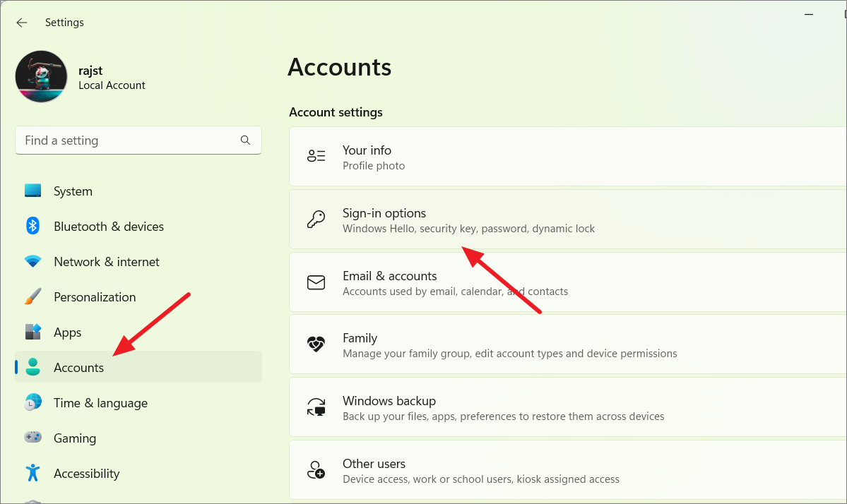847x504 pixels.
Task: Select the System gear icon in sidebar
Action: click(32, 191)
